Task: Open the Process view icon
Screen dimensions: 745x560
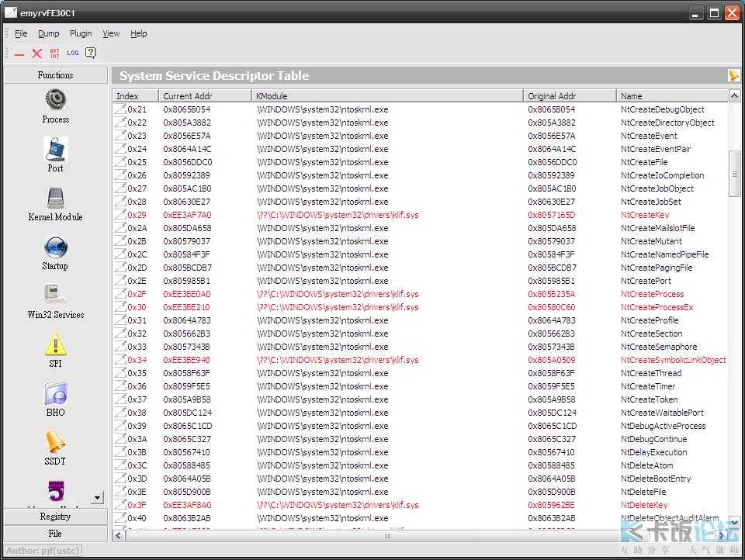Action: pos(56,100)
